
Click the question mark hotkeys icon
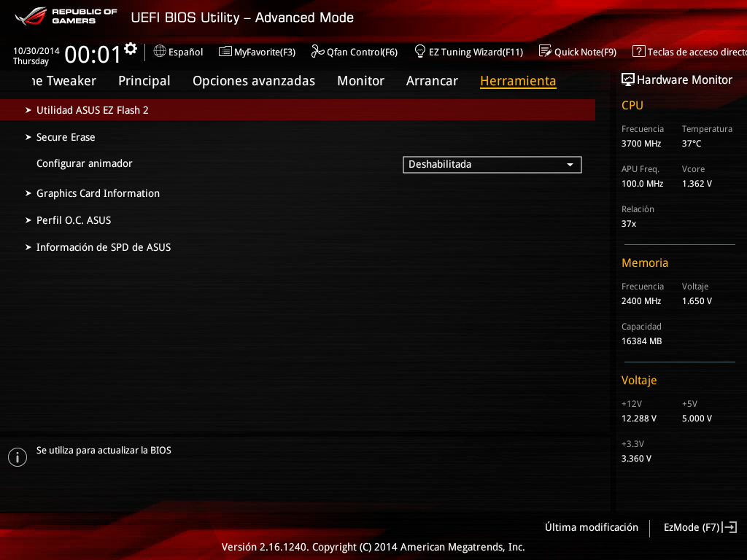pyautogui.click(x=638, y=52)
